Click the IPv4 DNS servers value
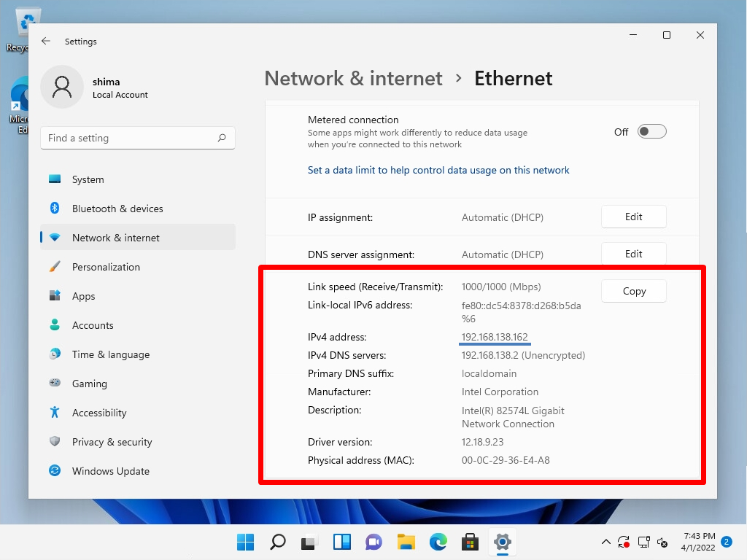The height and width of the screenshot is (560, 747). pyautogui.click(x=523, y=355)
